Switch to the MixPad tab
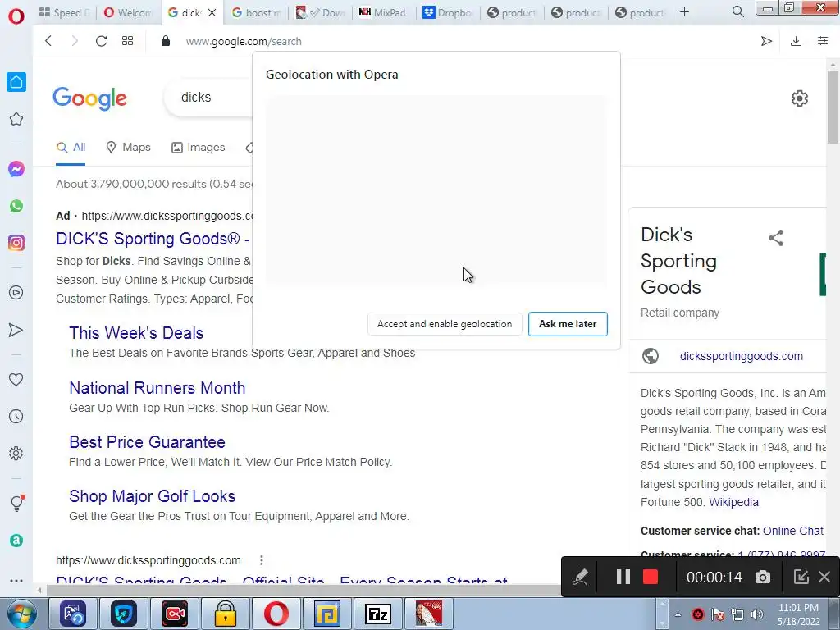This screenshot has width=840, height=630. 384,12
